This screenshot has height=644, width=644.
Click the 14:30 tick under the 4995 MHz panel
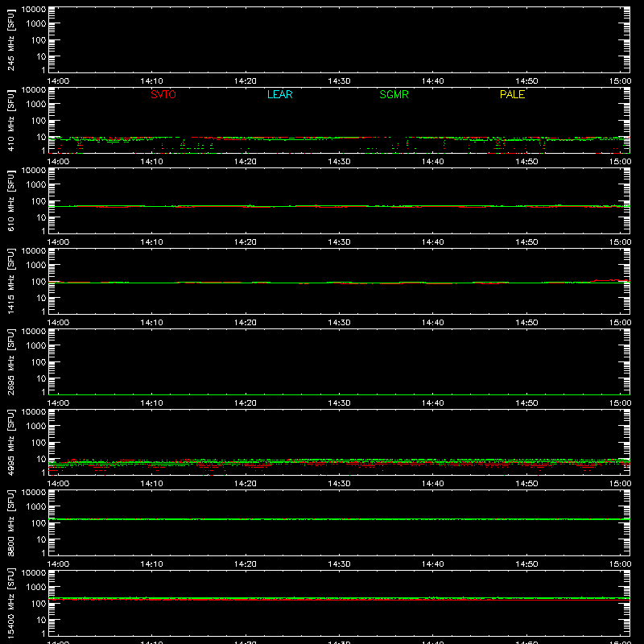click(x=339, y=484)
